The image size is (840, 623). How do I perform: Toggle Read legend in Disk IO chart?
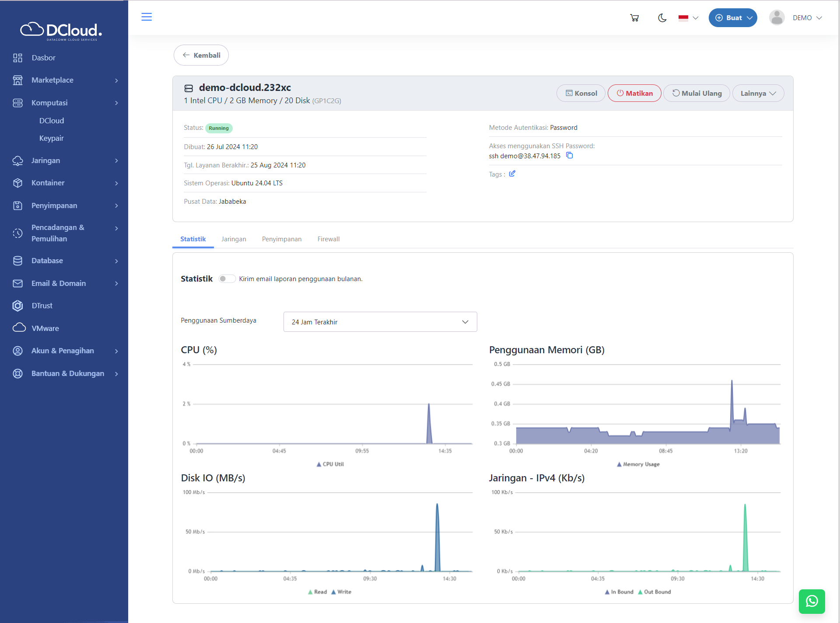[317, 592]
